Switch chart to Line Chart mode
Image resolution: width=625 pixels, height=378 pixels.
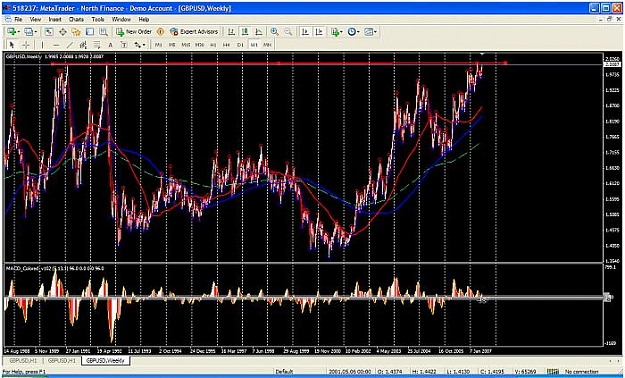(x=259, y=32)
